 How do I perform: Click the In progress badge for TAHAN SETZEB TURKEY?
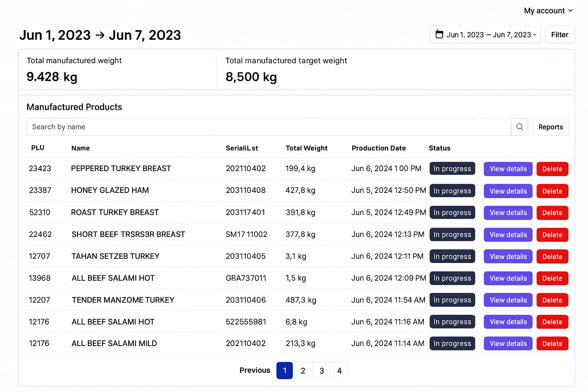tap(452, 256)
